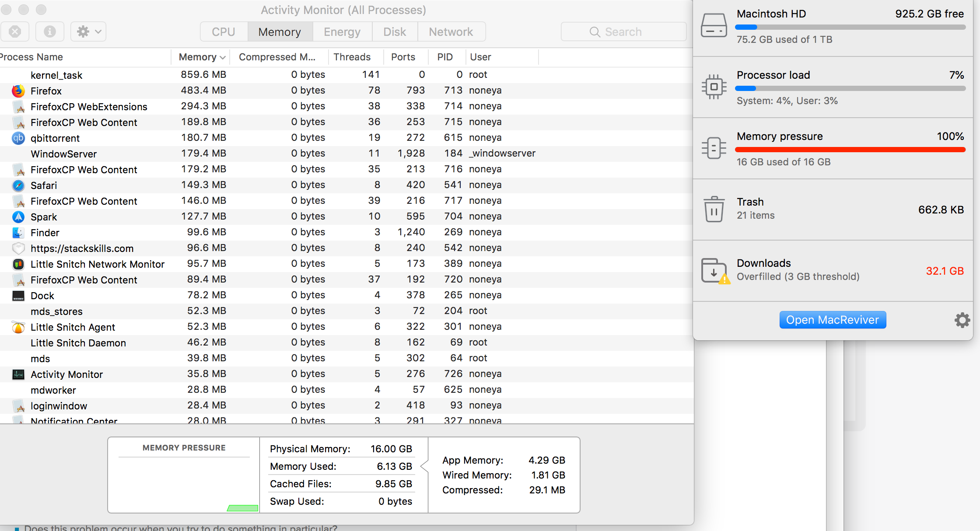
Task: Open MacReviver settings gear
Action: click(962, 320)
